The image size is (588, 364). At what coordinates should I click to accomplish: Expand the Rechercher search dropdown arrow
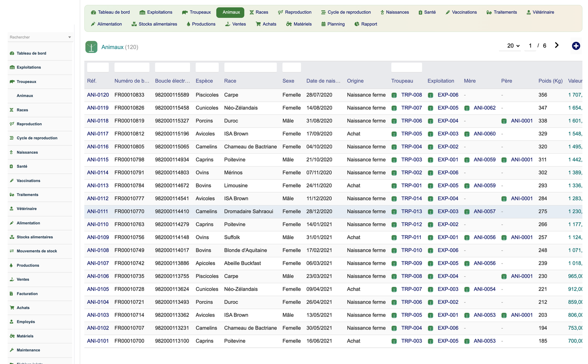(70, 37)
